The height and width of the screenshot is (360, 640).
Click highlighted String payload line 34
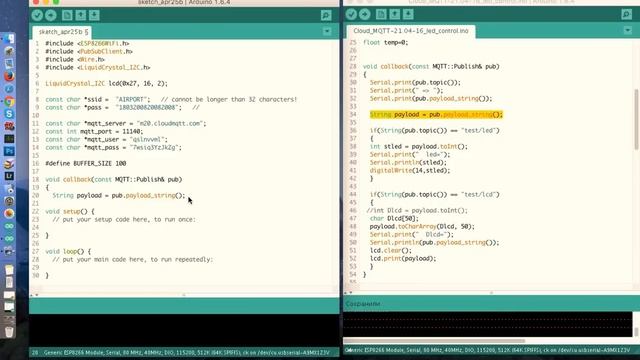(x=436, y=115)
